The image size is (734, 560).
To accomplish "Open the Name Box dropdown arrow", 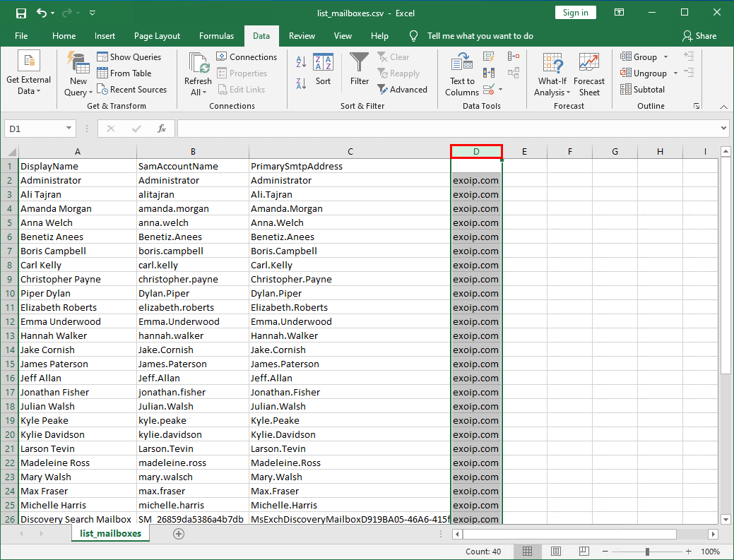I will point(67,129).
